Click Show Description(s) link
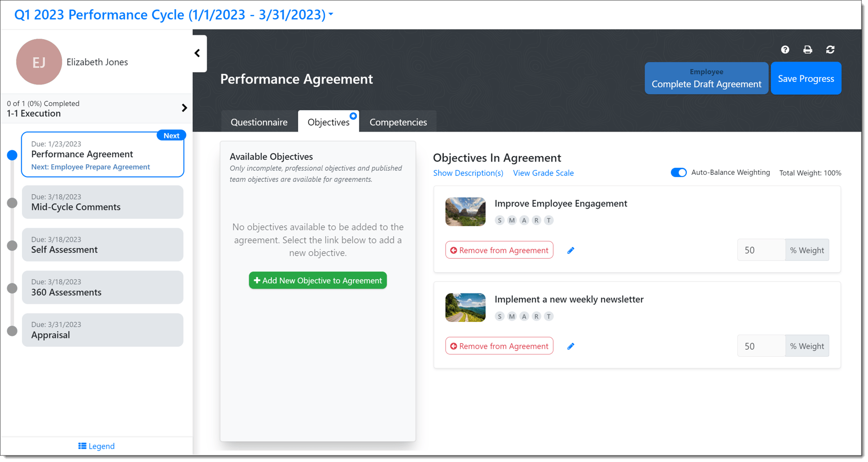 pos(468,173)
